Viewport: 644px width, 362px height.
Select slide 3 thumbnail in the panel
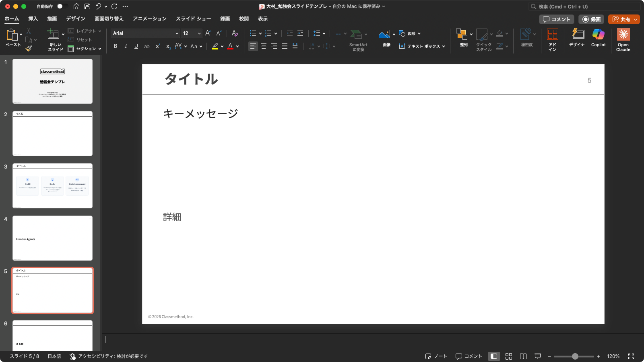point(52,185)
